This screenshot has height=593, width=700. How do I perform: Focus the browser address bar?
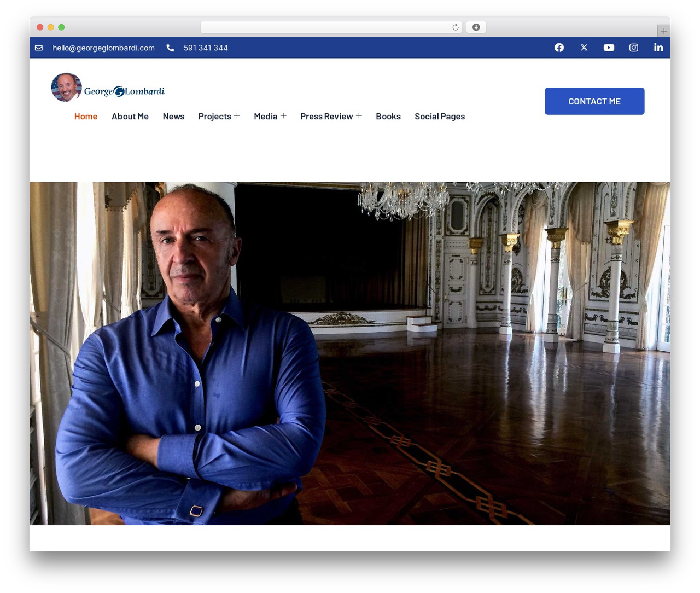(331, 27)
